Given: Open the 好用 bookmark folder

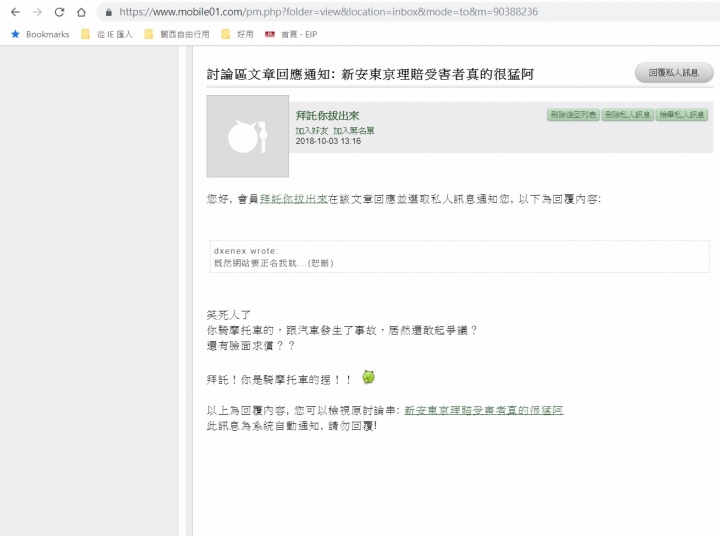Looking at the screenshot, I should pos(237,34).
